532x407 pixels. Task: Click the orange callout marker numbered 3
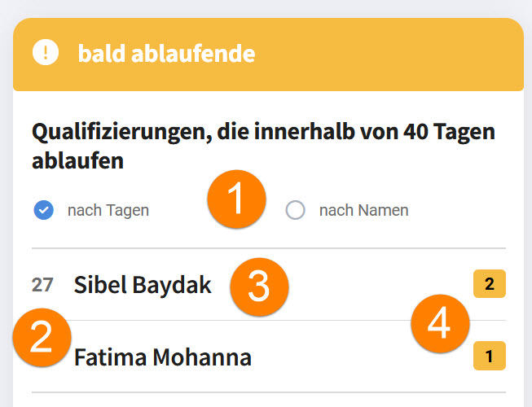(258, 287)
